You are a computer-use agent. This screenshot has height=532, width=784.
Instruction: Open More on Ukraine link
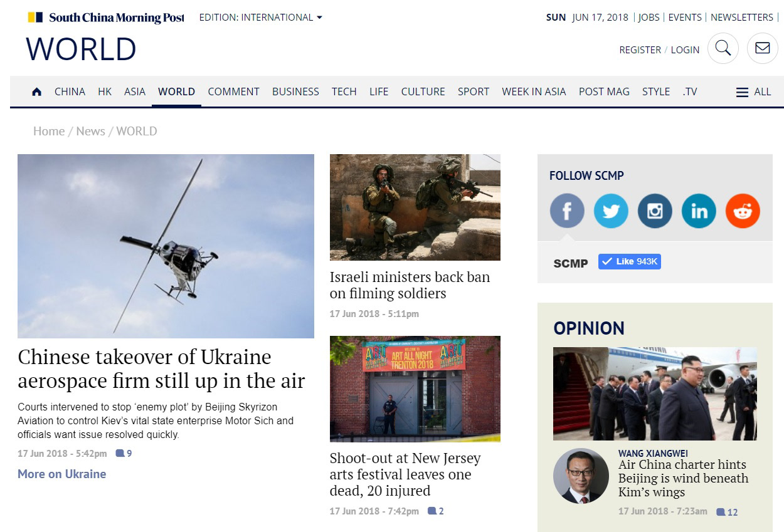coord(61,474)
